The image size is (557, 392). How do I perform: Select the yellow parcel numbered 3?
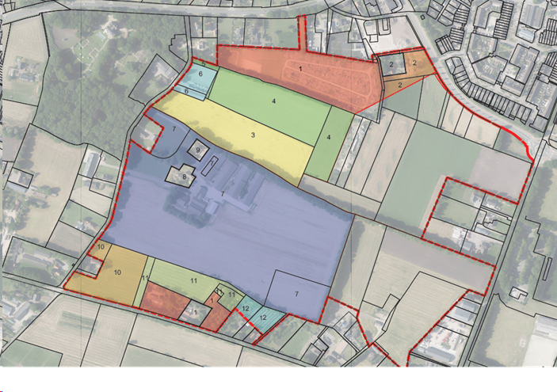click(252, 136)
